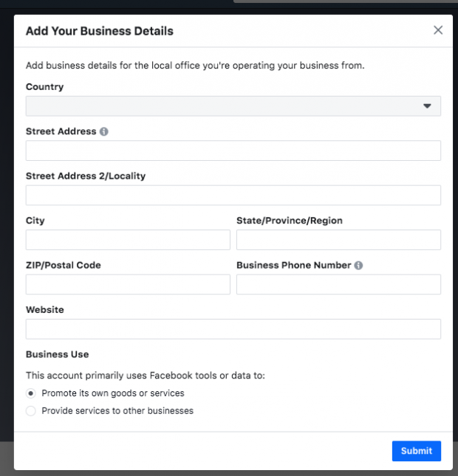Focus the State/Province/Region field
458x476 pixels.
(338, 240)
